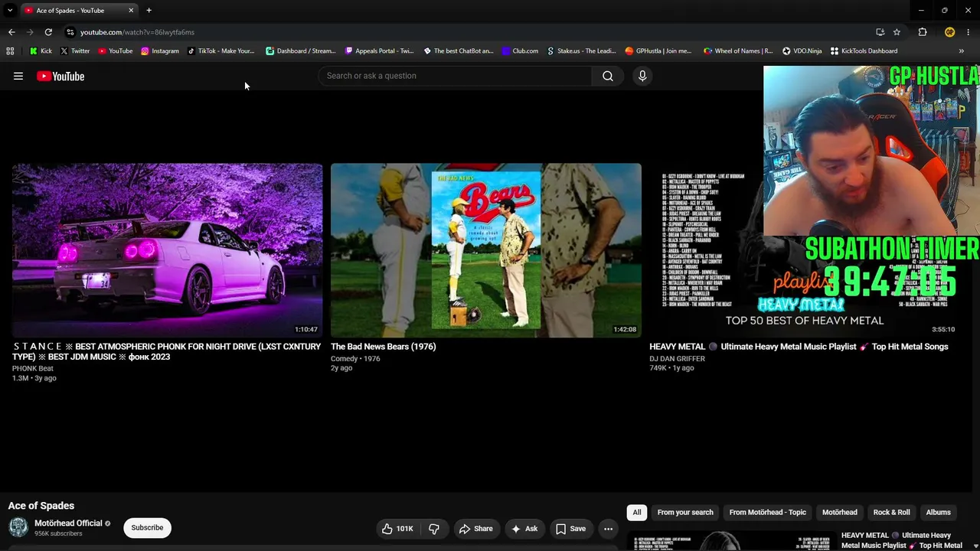Go back using browser back arrow
Image resolution: width=980 pixels, height=551 pixels.
coord(11,32)
